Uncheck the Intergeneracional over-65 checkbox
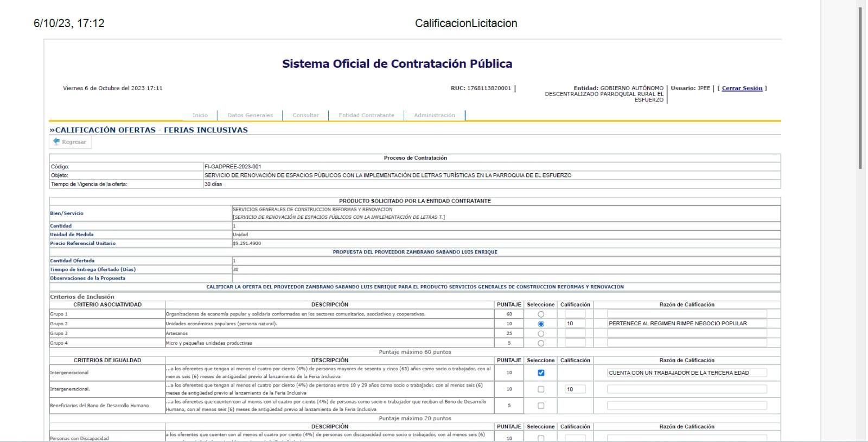868x442 pixels. point(541,373)
